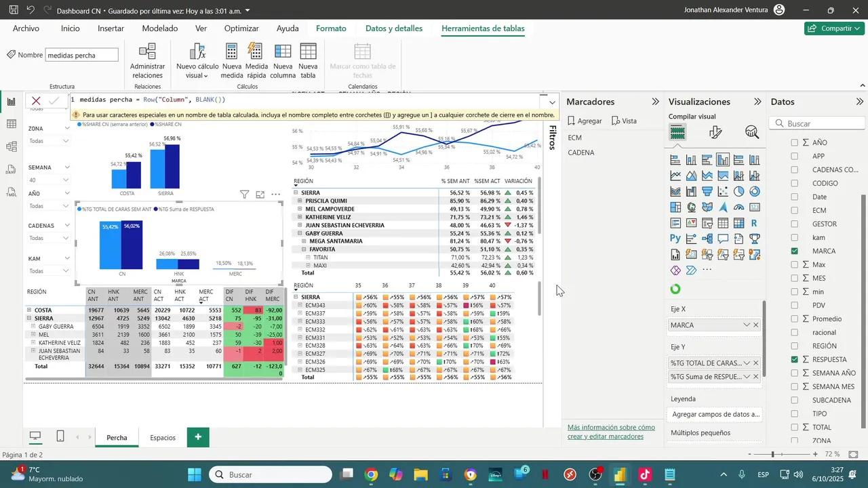Check the CODIGO field checkbox

click(x=795, y=183)
